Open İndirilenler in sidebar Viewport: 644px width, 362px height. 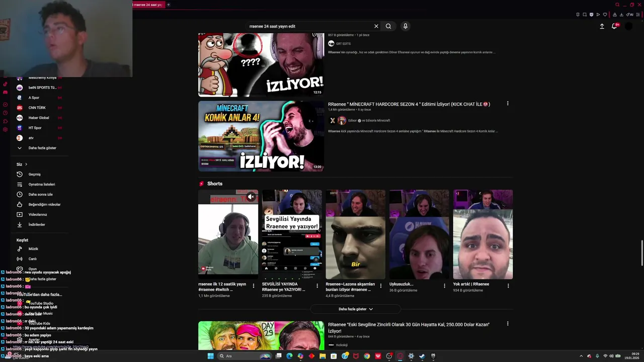click(37, 225)
